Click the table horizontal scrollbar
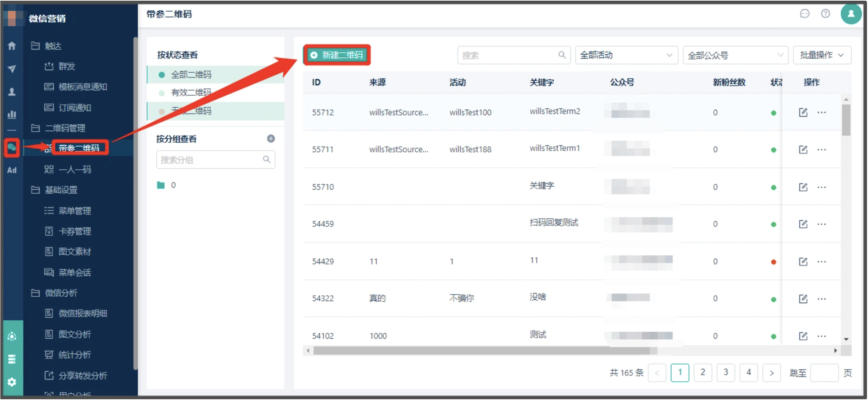868x401 pixels. (485, 351)
